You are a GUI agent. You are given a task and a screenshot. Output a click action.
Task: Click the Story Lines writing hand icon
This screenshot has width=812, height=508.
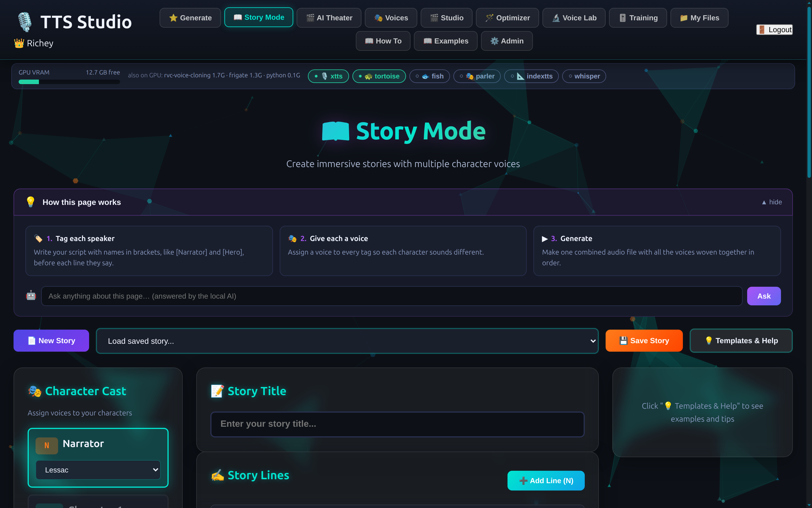[x=218, y=475]
